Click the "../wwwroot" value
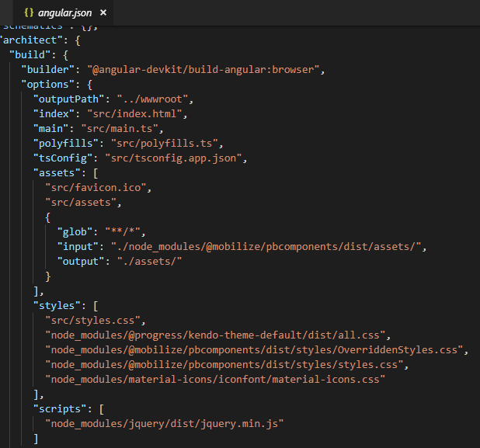Screen dimensions: 480x448 pos(152,99)
